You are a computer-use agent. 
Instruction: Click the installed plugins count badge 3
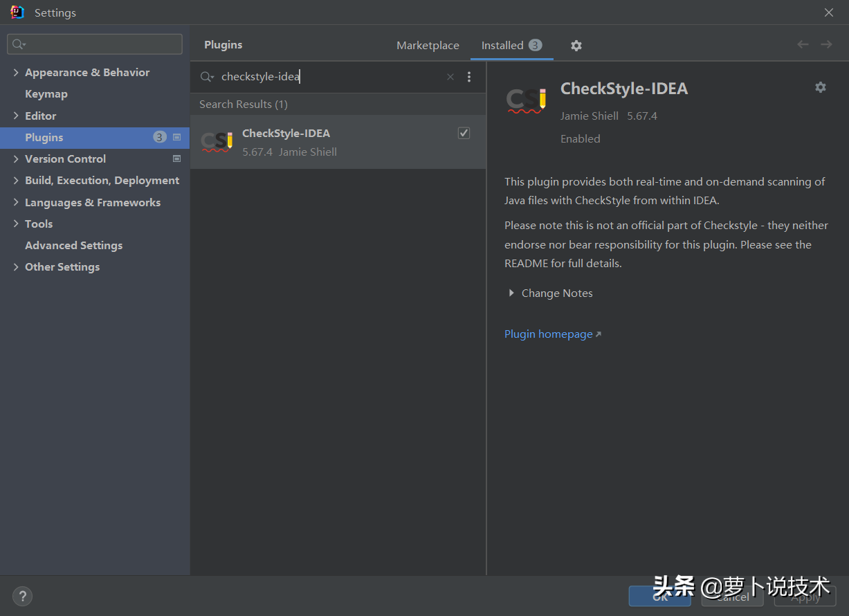click(536, 45)
